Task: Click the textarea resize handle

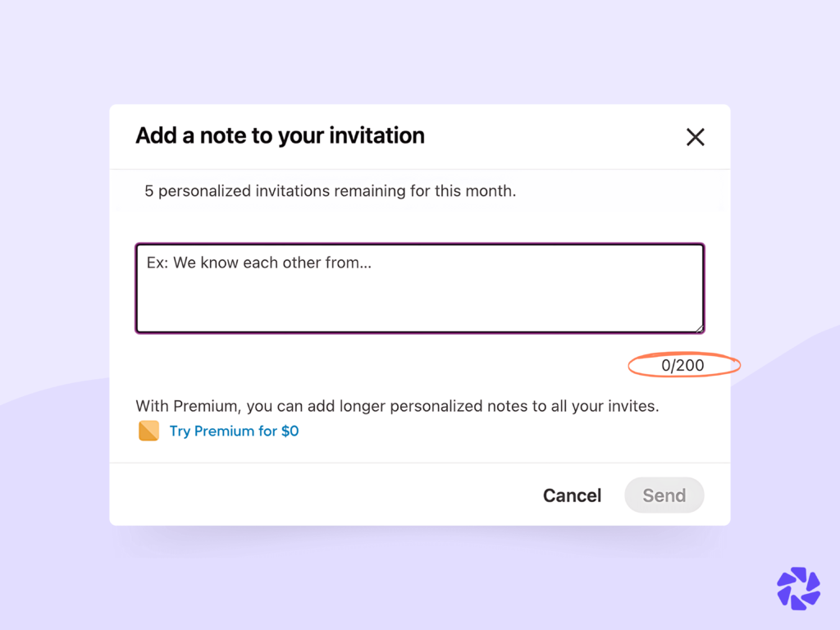Action: point(698,326)
